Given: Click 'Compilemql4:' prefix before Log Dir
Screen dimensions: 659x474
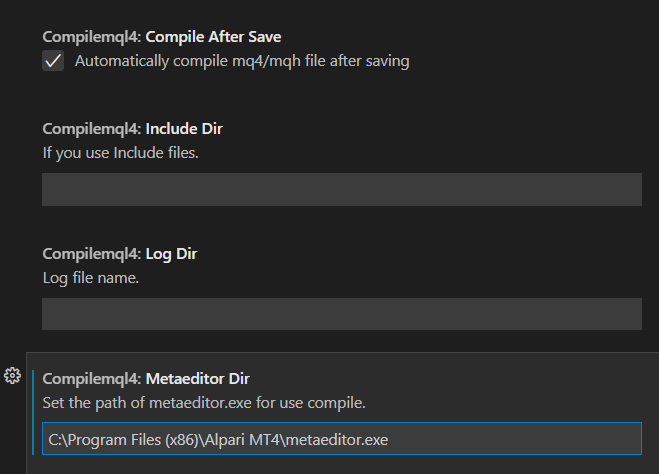Looking at the screenshot, I should 92,254.
